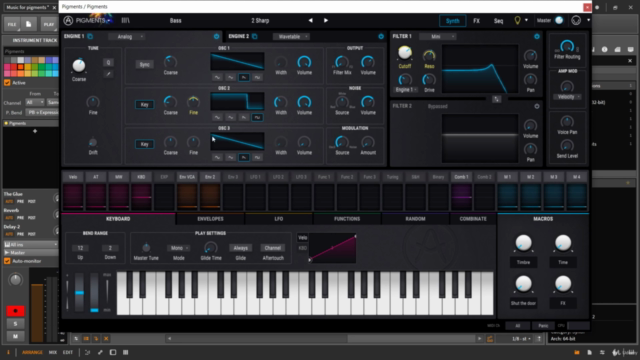Mute the track with M button

click(16, 336)
